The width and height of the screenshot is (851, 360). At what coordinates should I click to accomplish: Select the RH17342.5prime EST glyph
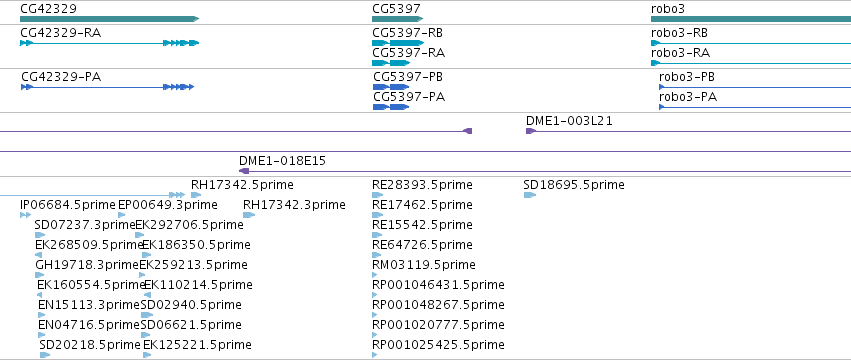[x=196, y=195]
